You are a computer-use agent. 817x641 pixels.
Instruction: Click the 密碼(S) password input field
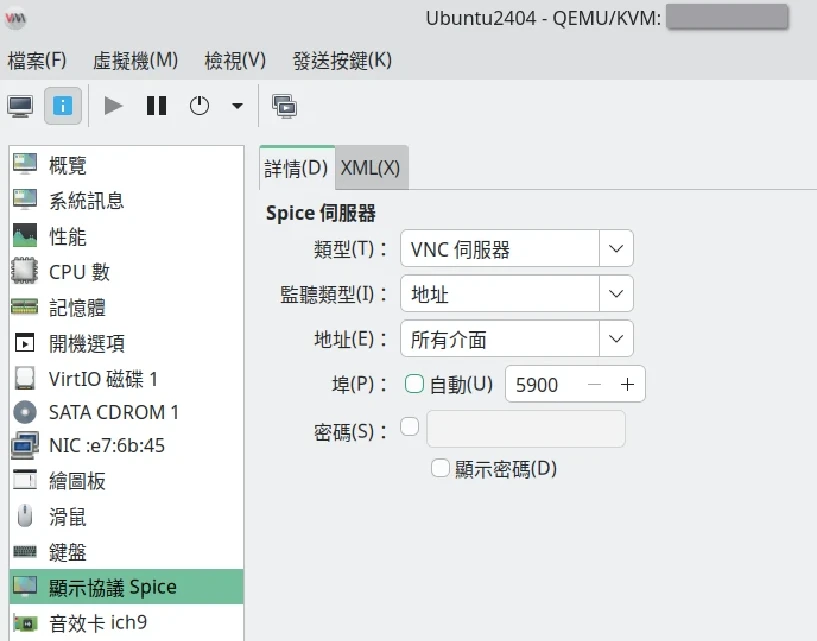(x=526, y=428)
